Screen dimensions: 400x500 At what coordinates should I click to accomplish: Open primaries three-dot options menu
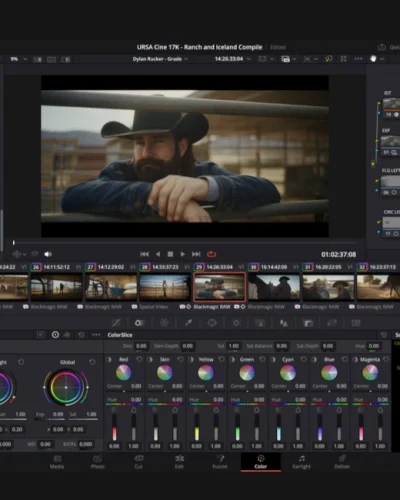click(96, 335)
